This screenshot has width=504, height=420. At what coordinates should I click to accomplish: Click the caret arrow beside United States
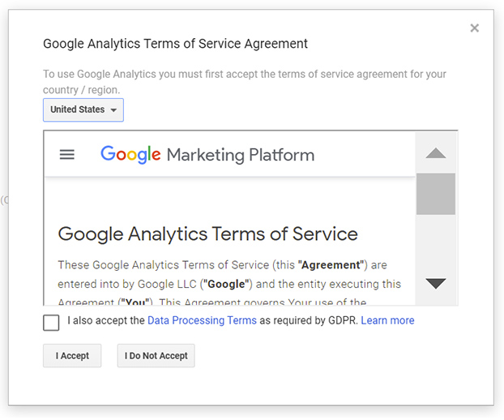(x=113, y=110)
